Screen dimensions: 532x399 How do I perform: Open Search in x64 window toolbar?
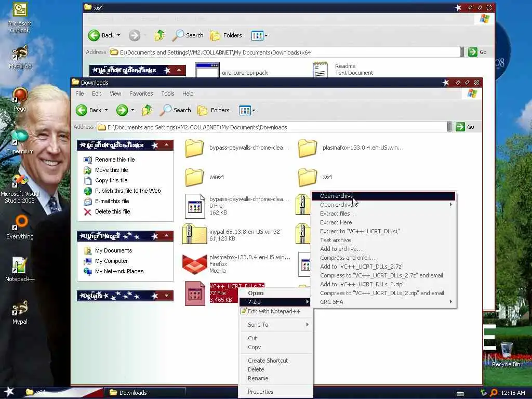pyautogui.click(x=188, y=35)
